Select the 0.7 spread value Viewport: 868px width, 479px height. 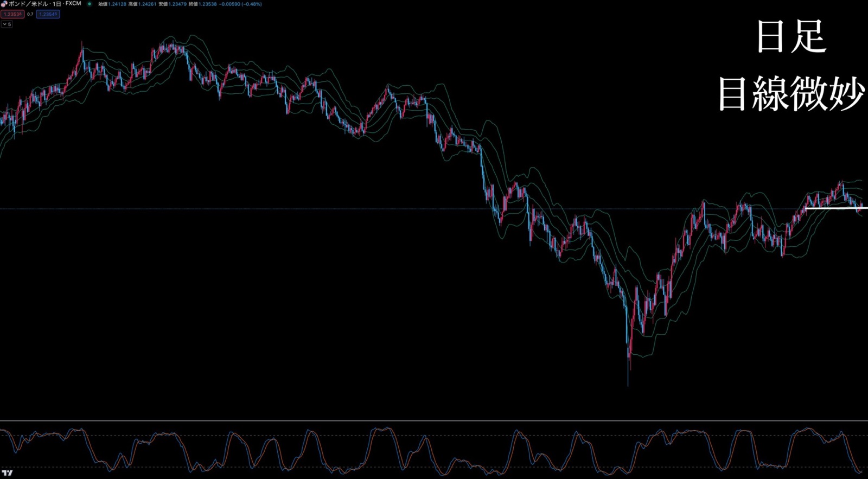coord(30,14)
